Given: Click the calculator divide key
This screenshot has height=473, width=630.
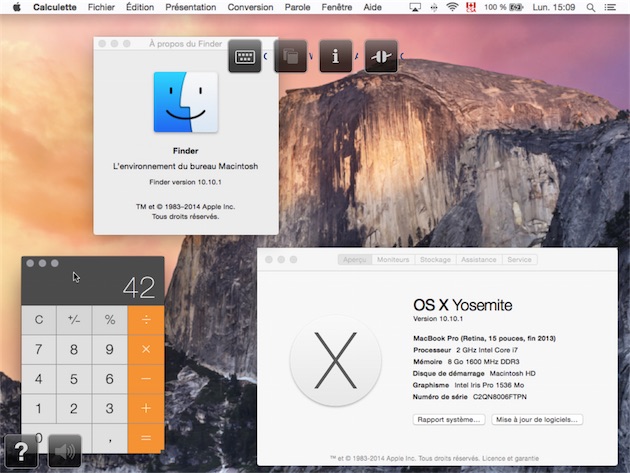Looking at the screenshot, I should coord(146,320).
